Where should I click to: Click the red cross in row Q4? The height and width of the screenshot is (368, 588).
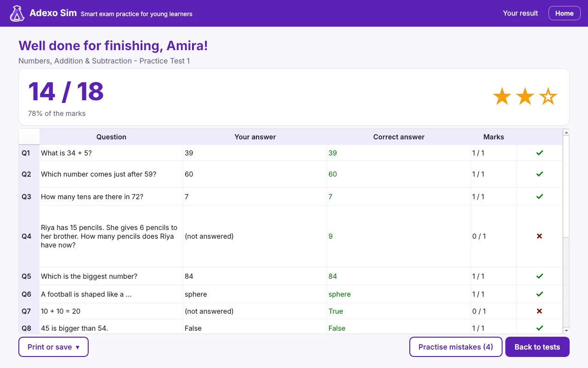coord(540,236)
